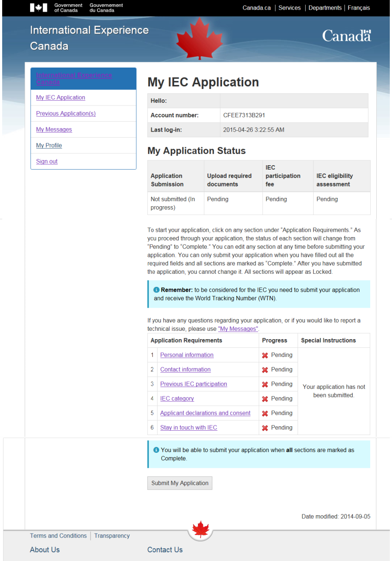Open the Contact information section
Screen dimensions: 392x561
click(x=186, y=369)
